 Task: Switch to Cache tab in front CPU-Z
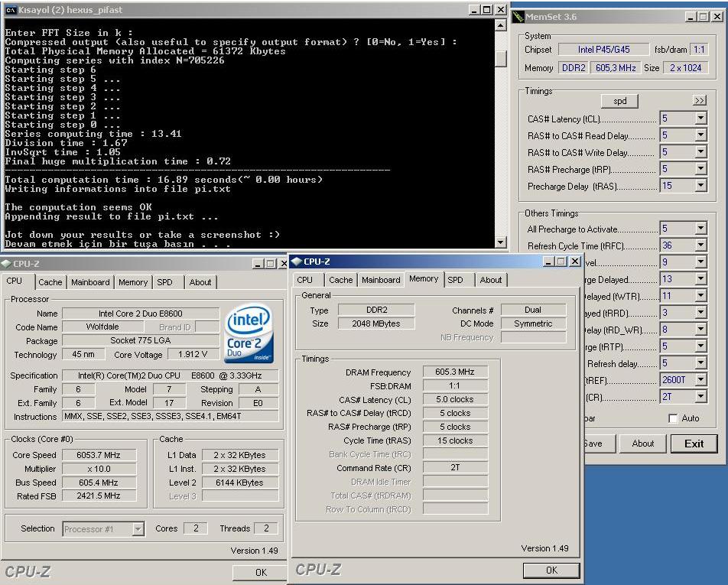tap(341, 280)
